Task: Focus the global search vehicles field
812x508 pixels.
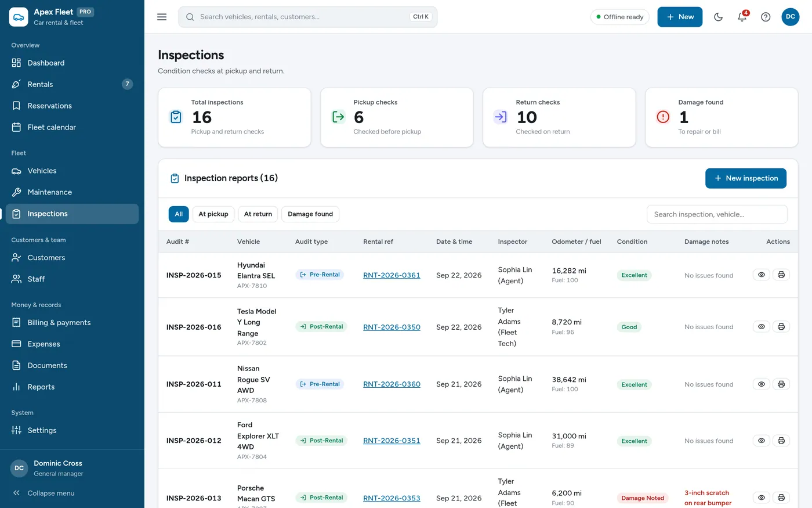Action: (x=308, y=17)
